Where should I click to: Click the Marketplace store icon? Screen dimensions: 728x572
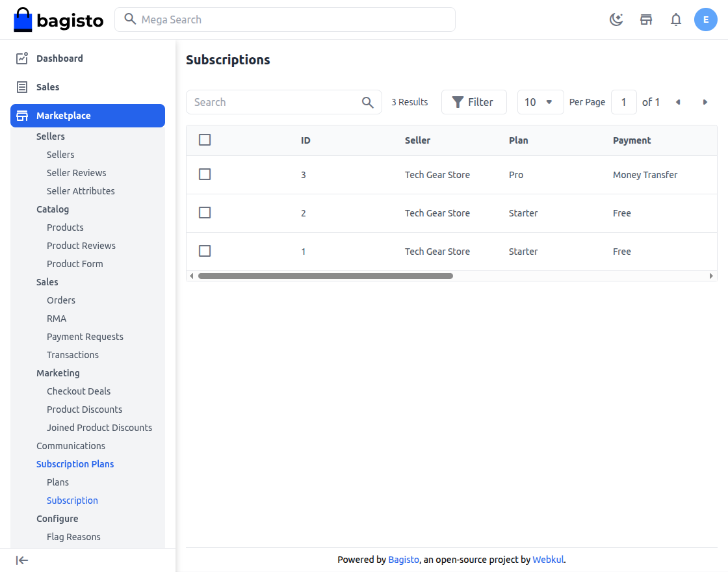tap(22, 116)
